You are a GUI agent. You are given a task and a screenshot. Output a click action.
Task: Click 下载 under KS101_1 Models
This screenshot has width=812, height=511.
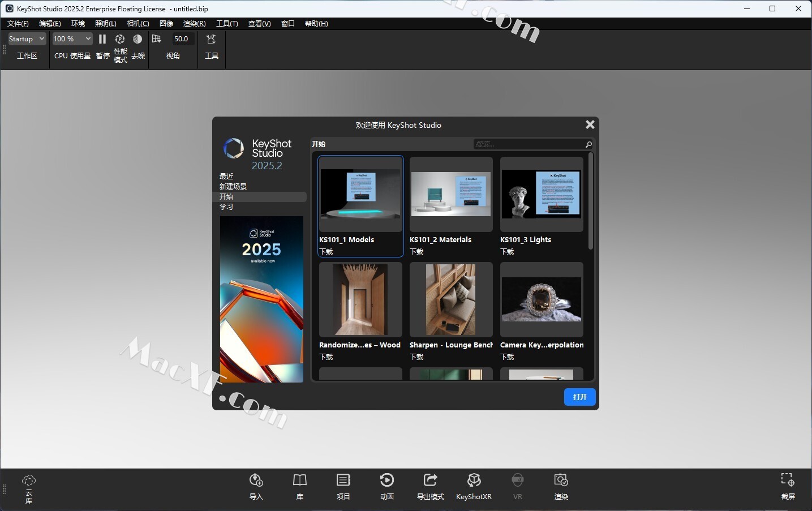(326, 252)
